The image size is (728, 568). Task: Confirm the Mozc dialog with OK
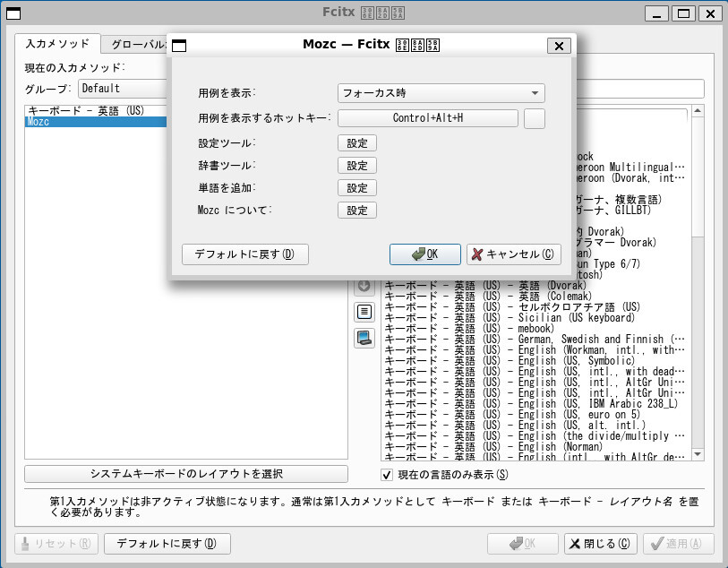(x=424, y=254)
